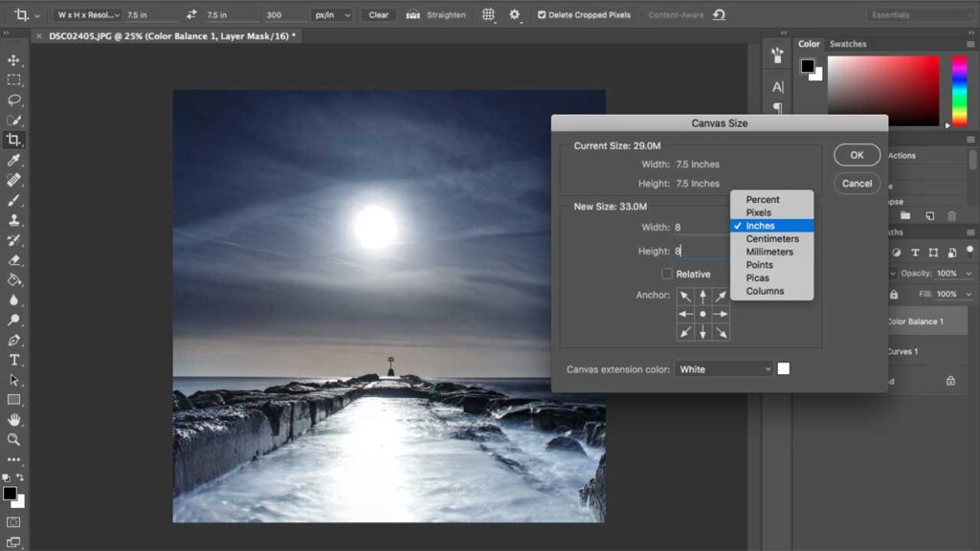Select the Quick Selection tool
The width and height of the screenshot is (980, 551).
13,120
